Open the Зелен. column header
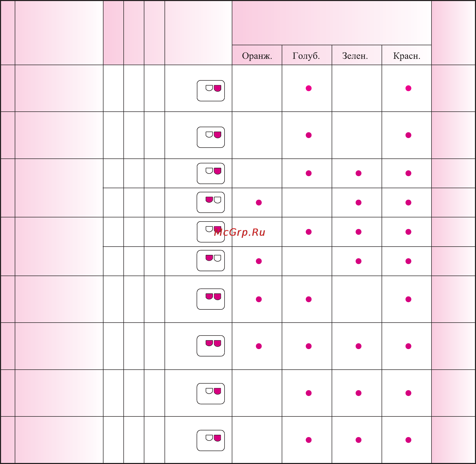 [355, 56]
